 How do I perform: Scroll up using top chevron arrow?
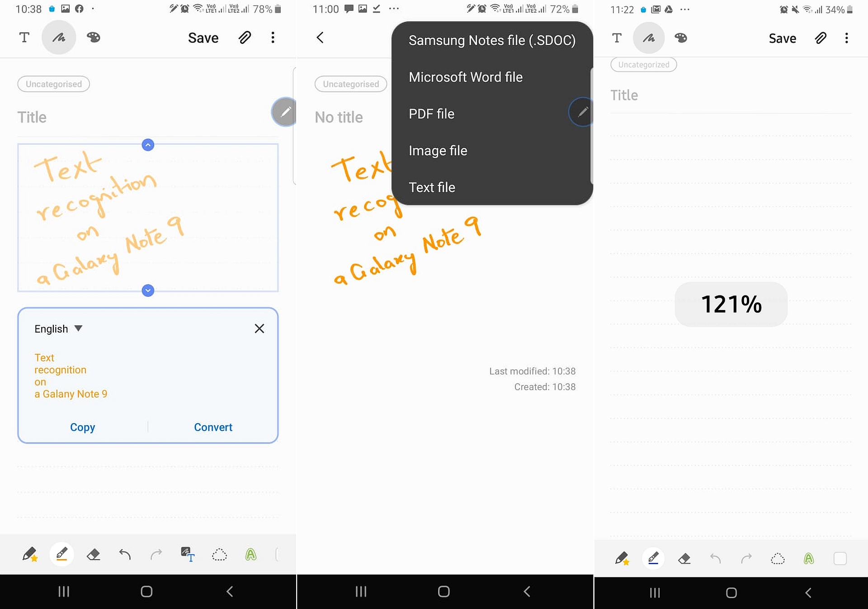147,144
